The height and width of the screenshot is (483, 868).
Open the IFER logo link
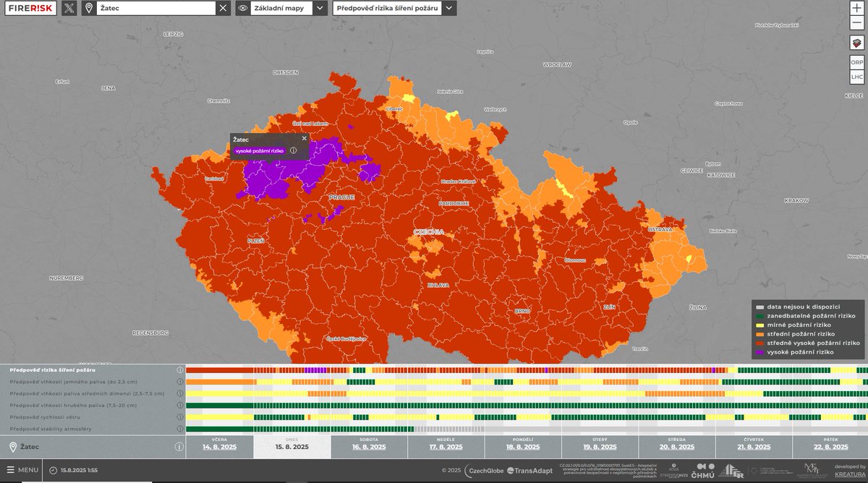[x=730, y=471]
